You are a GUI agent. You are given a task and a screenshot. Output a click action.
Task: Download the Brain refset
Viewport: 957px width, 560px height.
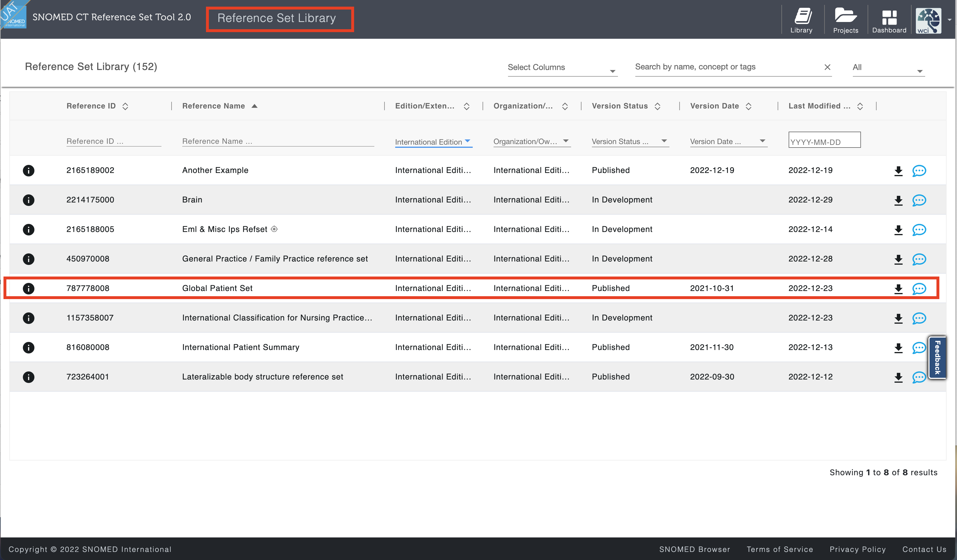tap(898, 200)
